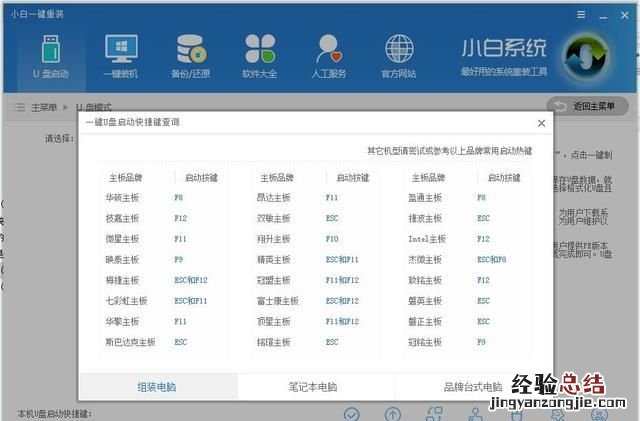The width and height of the screenshot is (640, 421).
Task: Select the 一键装机 monitor icon
Action: tap(121, 57)
